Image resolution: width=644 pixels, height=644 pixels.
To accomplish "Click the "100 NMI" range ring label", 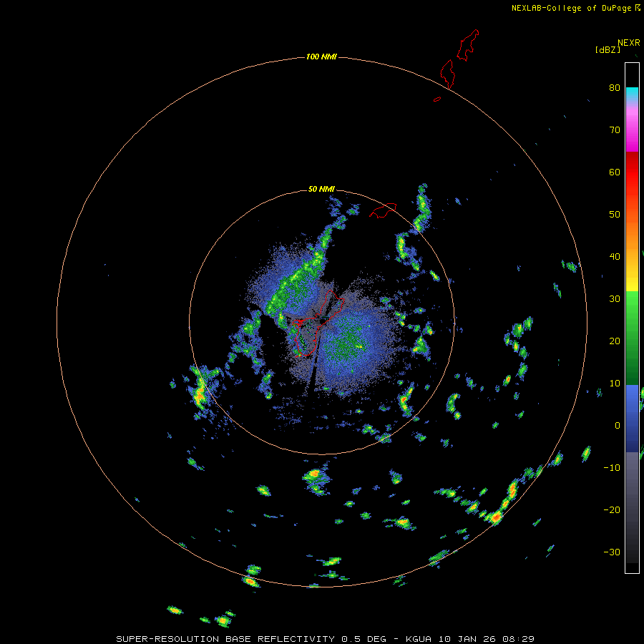I will [321, 57].
